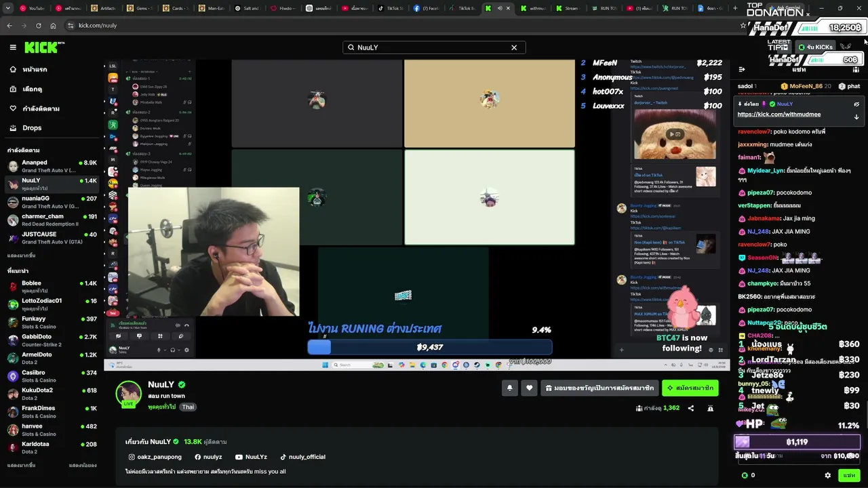Image resolution: width=868 pixels, height=488 pixels.
Task: Focus the search field containing NuuLY
Action: coord(434,47)
